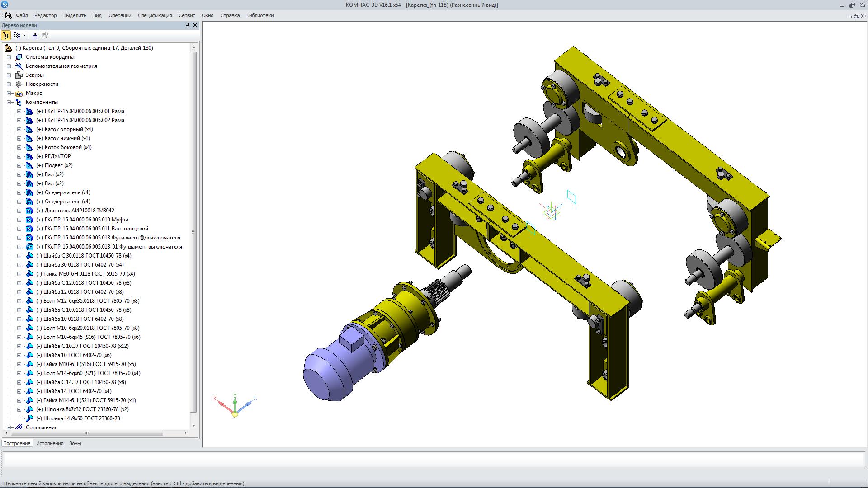Click the additional tree window icon
The image size is (868, 488).
(x=35, y=35)
